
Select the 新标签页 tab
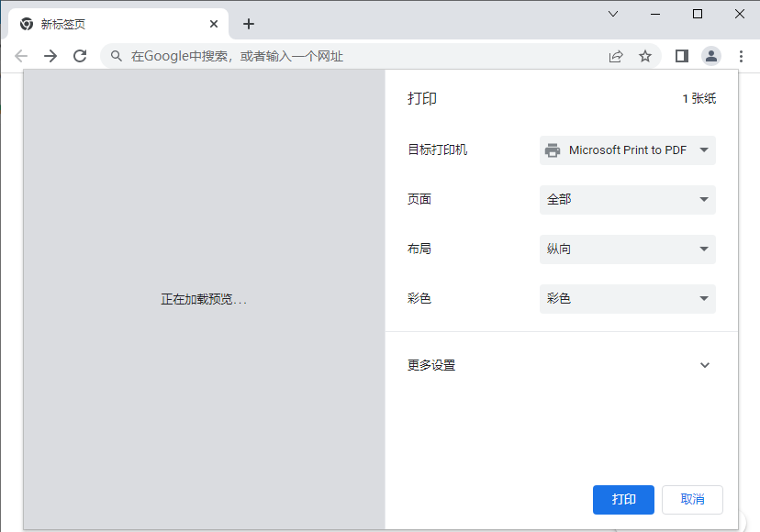(x=118, y=24)
